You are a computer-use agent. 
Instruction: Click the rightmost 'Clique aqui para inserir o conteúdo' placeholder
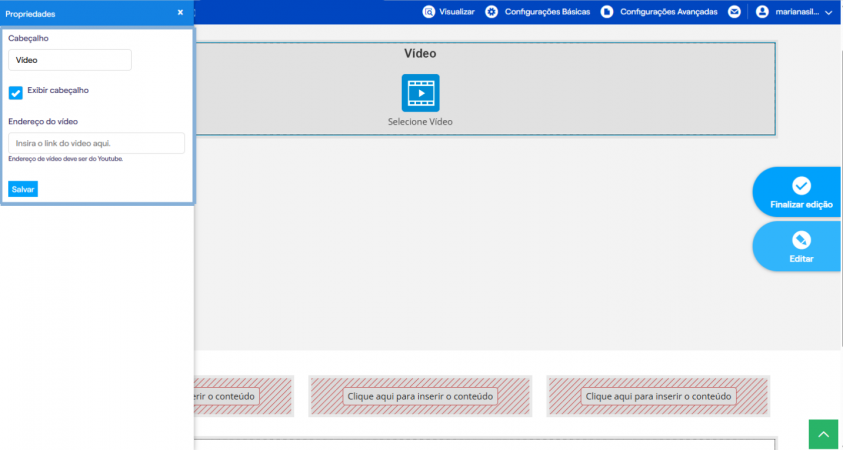click(x=659, y=396)
